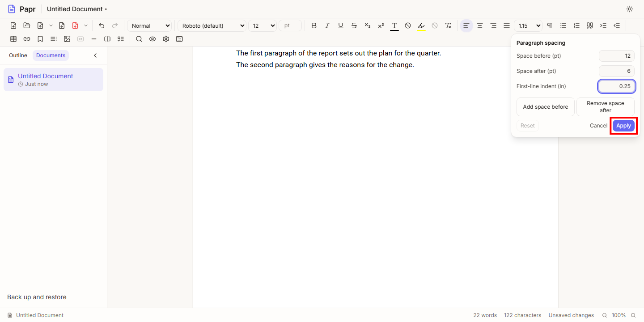Undo the last action
The image size is (644, 322).
102,25
